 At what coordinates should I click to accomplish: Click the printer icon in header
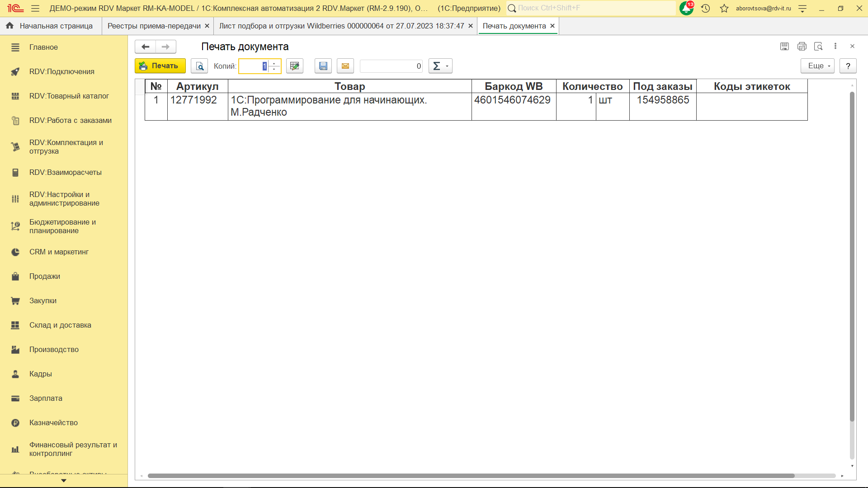point(802,46)
